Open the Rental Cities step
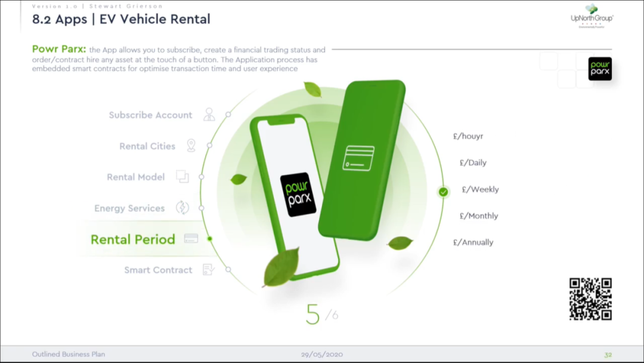The height and width of the screenshot is (363, 644). pos(147,146)
